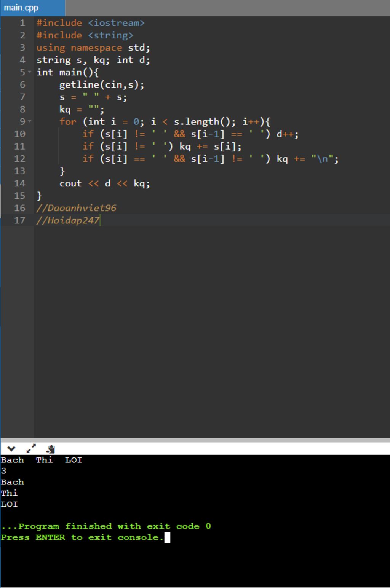Click on "#include <iostream>" code line
390x588 pixels.
(x=91, y=23)
